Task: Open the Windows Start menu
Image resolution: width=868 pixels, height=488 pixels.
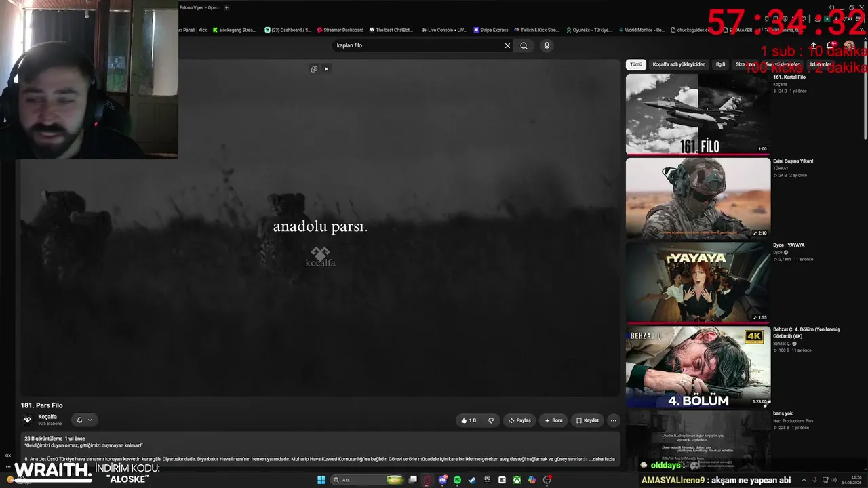Action: tap(321, 480)
